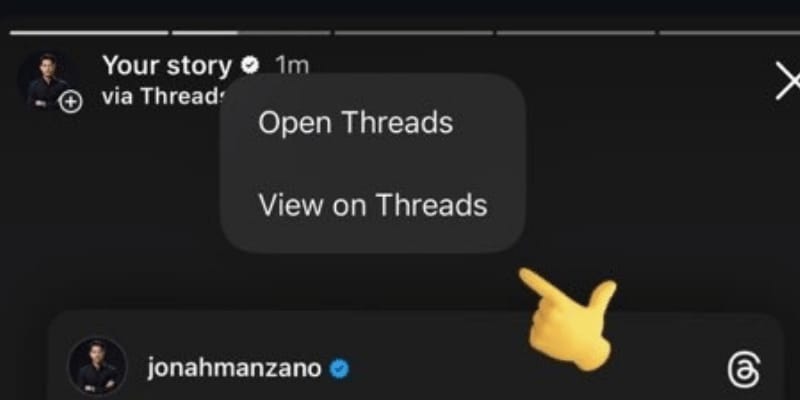Tap the via Threads label
Image resolution: width=800 pixels, height=400 pixels.
(x=163, y=96)
